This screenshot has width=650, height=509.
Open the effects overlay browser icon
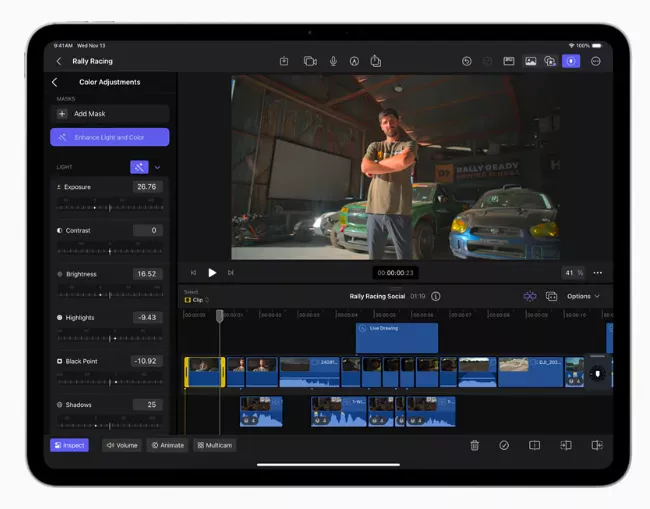(550, 61)
